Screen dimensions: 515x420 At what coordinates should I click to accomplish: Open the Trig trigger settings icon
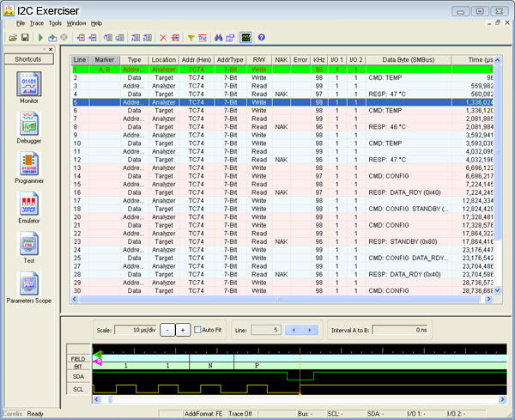(x=203, y=38)
